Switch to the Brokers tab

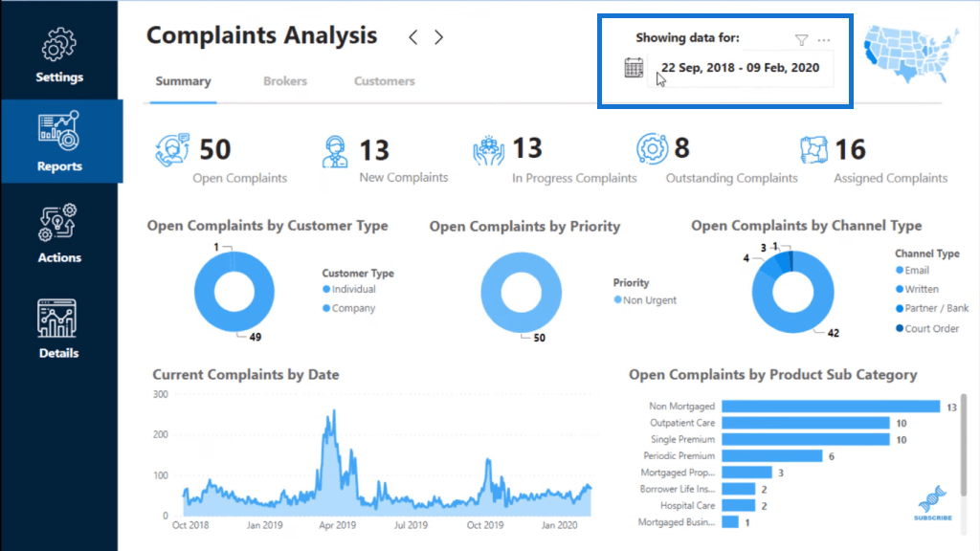[x=285, y=81]
